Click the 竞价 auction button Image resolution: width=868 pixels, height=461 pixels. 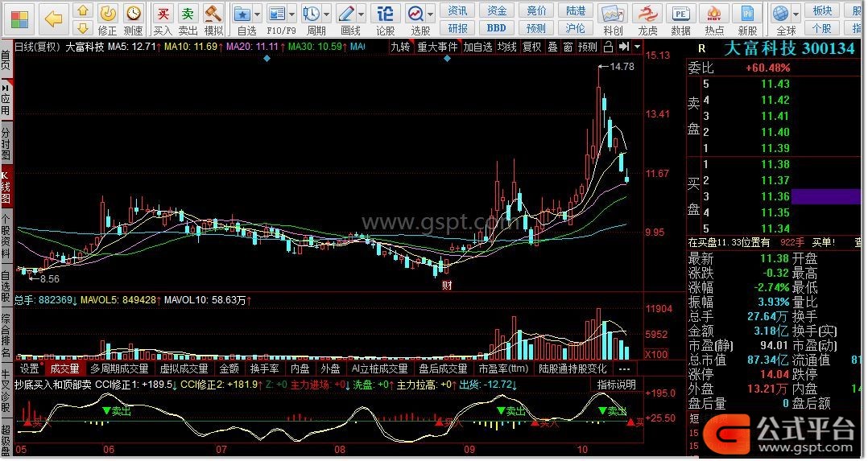click(x=536, y=10)
